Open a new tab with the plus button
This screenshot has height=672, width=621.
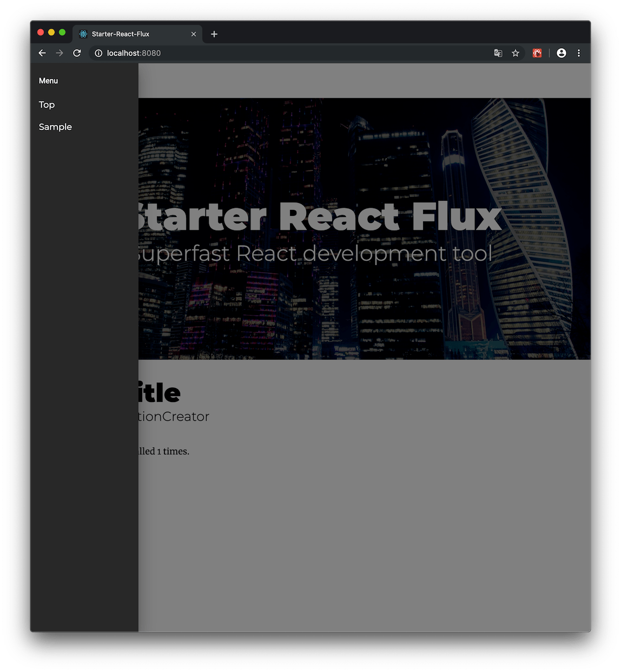click(214, 34)
